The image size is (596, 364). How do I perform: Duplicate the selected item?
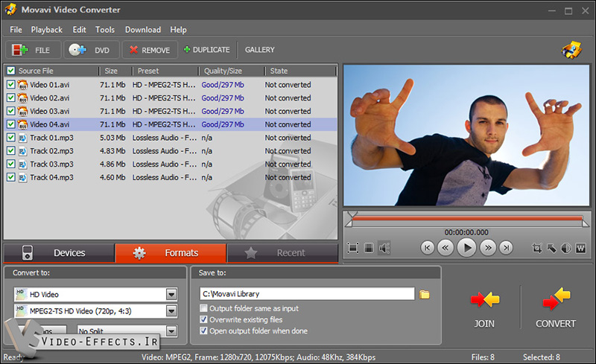(x=207, y=50)
